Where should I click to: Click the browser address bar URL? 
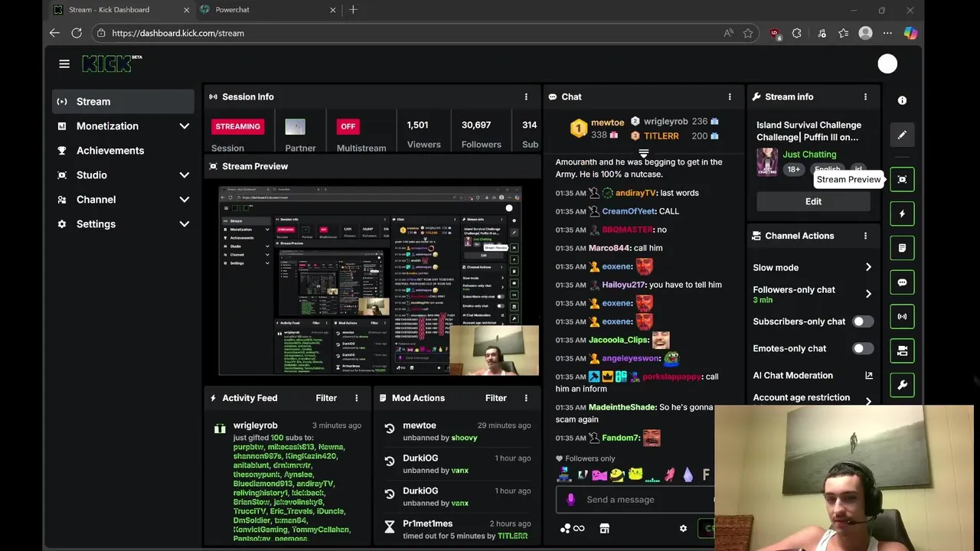tap(178, 34)
